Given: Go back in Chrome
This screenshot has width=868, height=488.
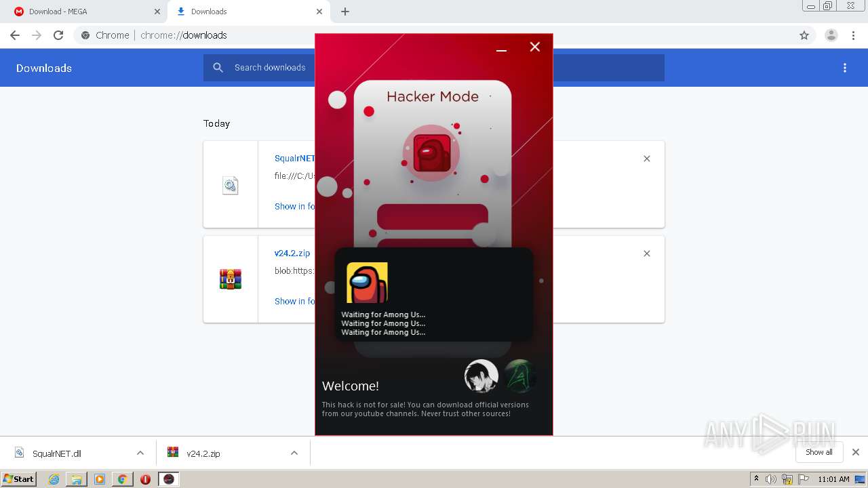Looking at the screenshot, I should tap(15, 35).
